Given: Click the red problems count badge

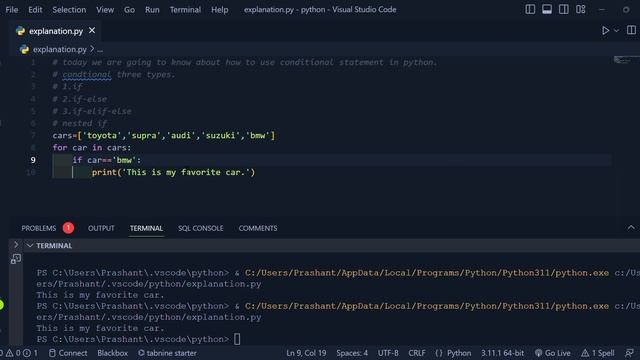Looking at the screenshot, I should pos(68,228).
